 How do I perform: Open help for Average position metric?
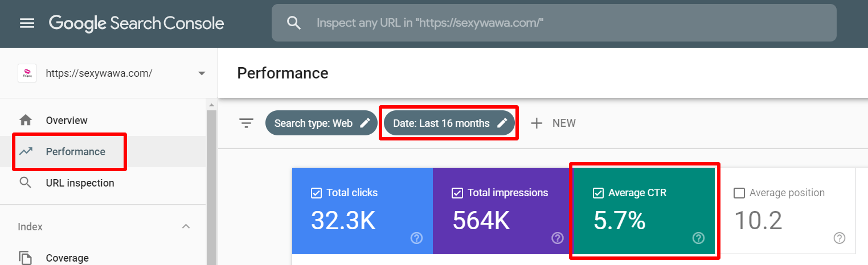point(839,238)
